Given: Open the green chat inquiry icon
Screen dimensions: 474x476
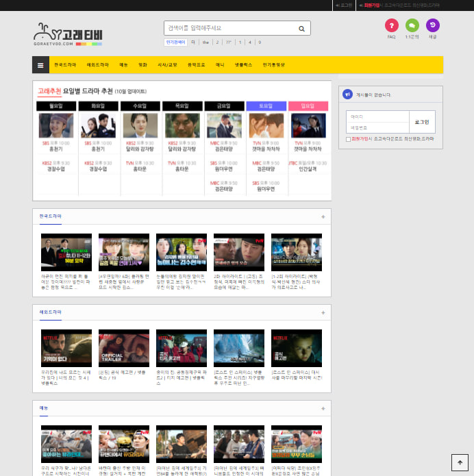Looking at the screenshot, I should (x=412, y=25).
